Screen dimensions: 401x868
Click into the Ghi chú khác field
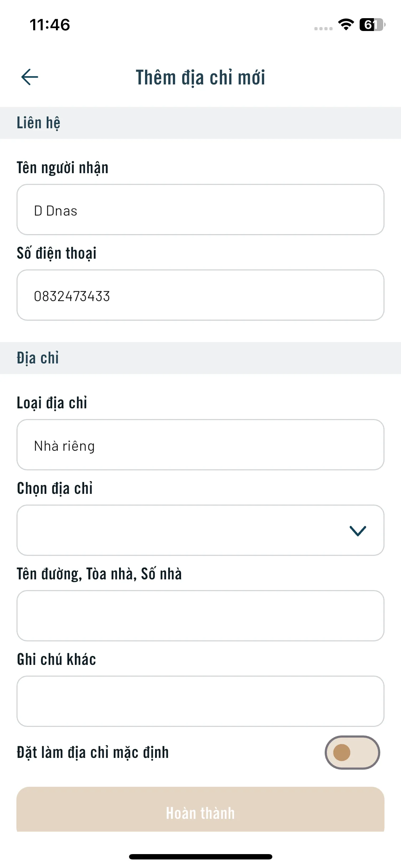point(200,701)
